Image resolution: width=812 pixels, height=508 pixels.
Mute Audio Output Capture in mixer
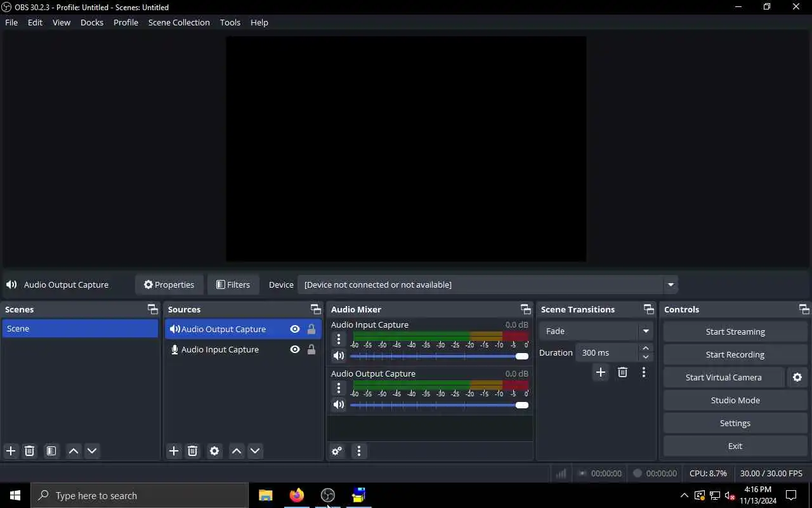click(x=339, y=404)
